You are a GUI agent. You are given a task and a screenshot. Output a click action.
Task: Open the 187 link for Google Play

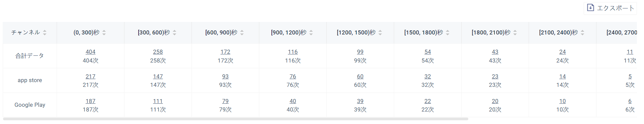[90, 101]
